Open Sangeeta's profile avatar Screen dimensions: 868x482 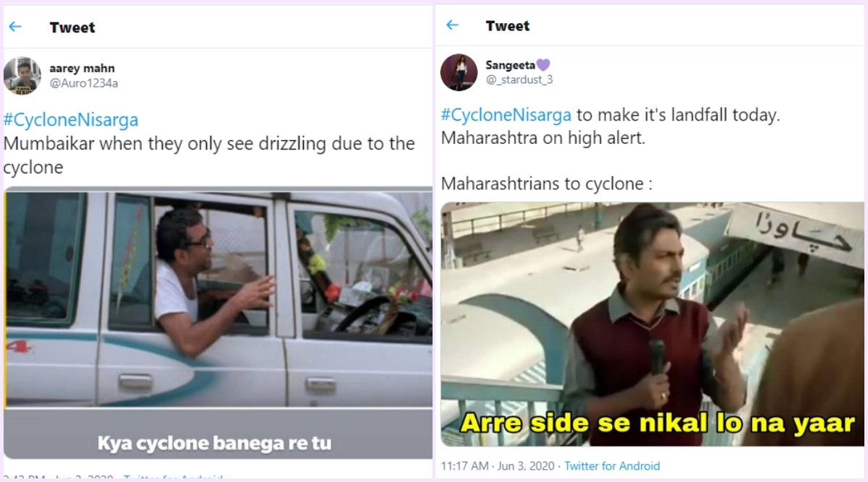(459, 72)
